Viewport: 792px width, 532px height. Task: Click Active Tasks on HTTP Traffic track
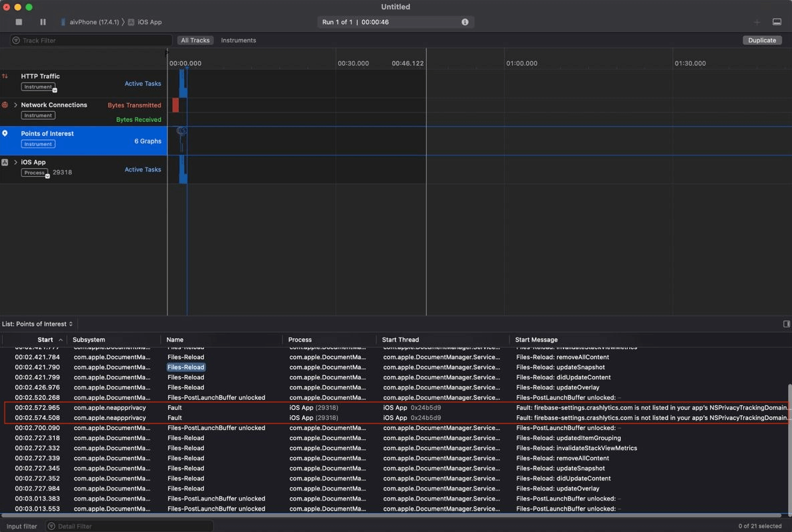tap(143, 83)
